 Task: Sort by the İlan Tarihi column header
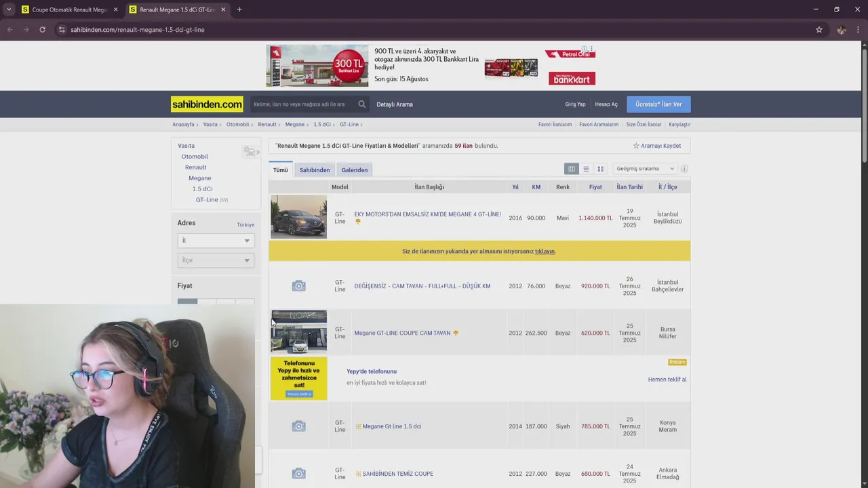pyautogui.click(x=629, y=187)
